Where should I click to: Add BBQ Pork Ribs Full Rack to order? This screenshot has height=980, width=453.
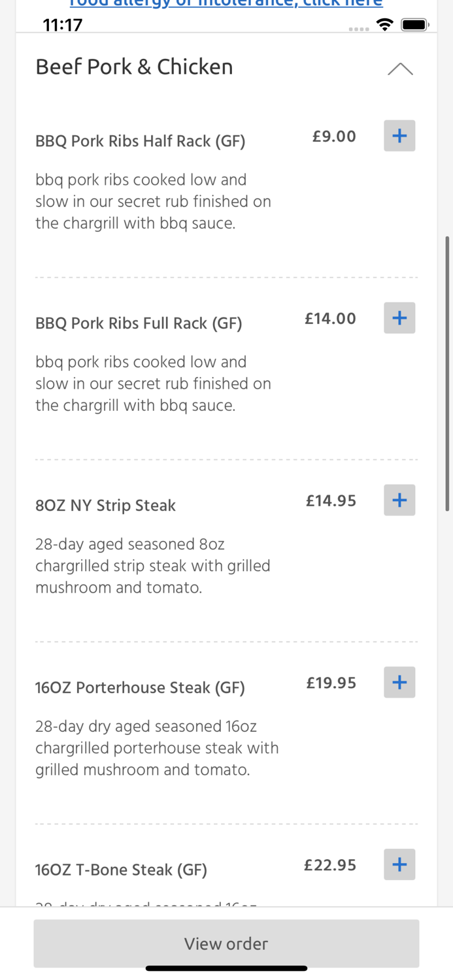399,318
